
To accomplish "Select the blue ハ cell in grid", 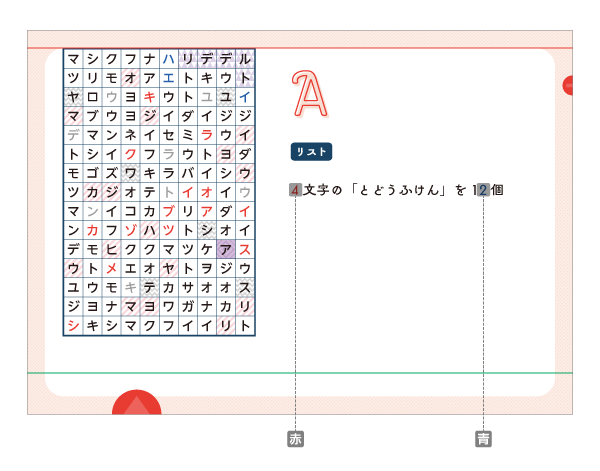I will (x=168, y=59).
